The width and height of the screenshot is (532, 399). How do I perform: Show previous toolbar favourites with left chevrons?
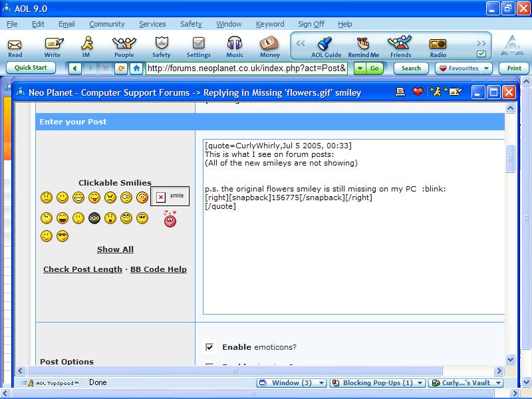click(x=301, y=43)
